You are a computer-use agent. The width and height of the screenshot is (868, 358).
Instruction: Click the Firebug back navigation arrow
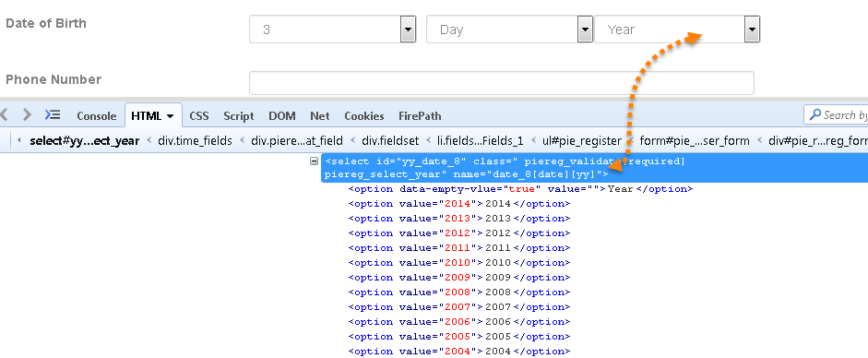pyautogui.click(x=5, y=115)
